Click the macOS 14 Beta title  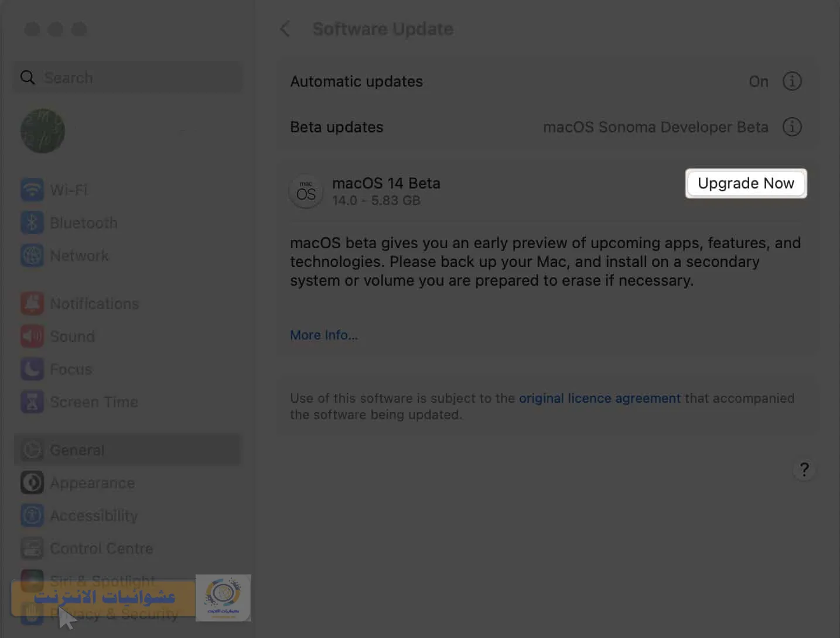pos(386,183)
